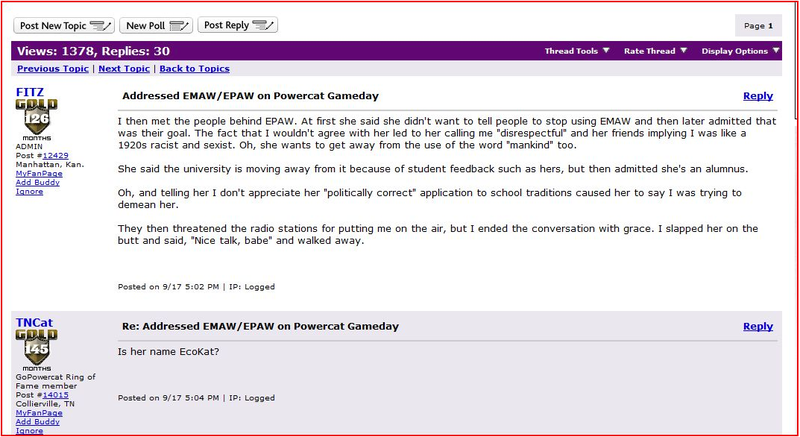Ignore user TNCat
Image resolution: width=800 pixels, height=437 pixels.
tap(29, 431)
